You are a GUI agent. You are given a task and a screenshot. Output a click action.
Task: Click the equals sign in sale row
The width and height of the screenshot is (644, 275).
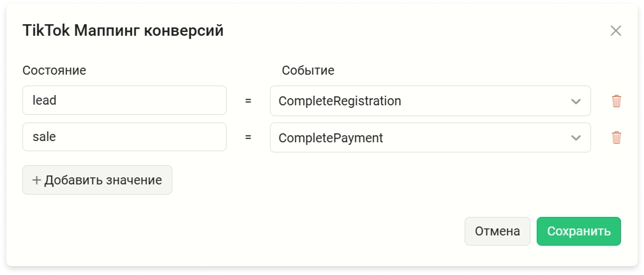248,138
